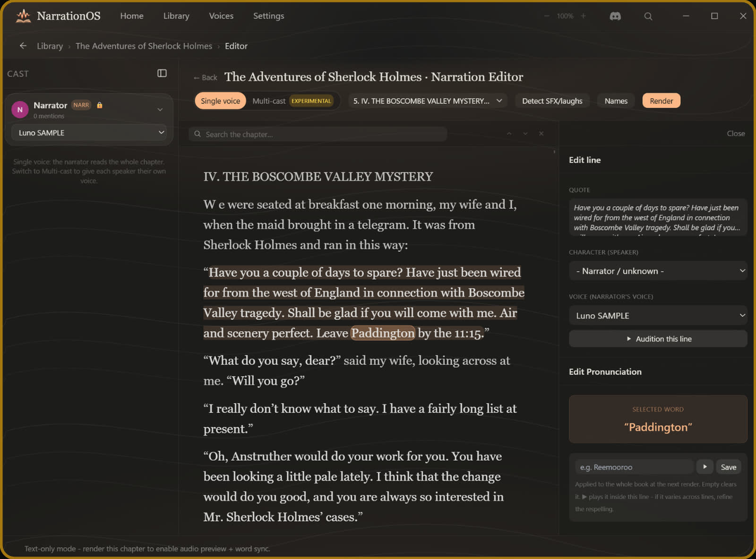Click the line "Oh, Anstruther would do your work"

(353, 487)
